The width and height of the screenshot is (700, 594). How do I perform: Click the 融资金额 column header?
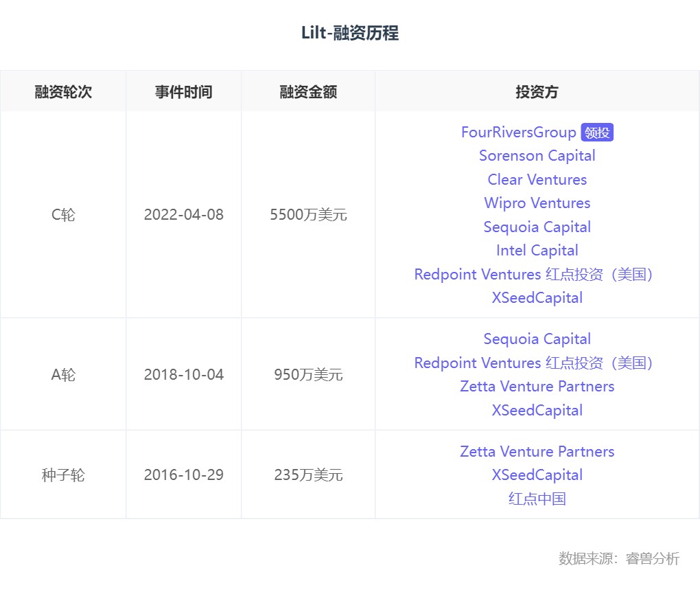(x=308, y=91)
